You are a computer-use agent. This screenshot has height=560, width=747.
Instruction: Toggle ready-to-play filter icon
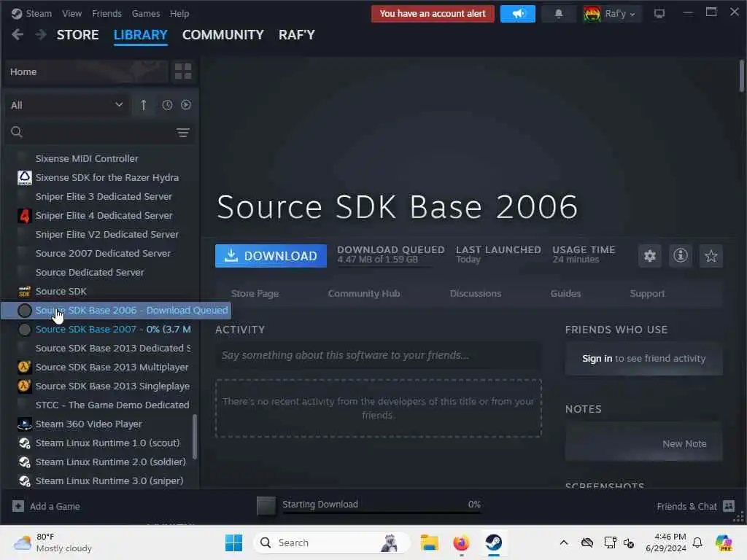click(x=186, y=105)
